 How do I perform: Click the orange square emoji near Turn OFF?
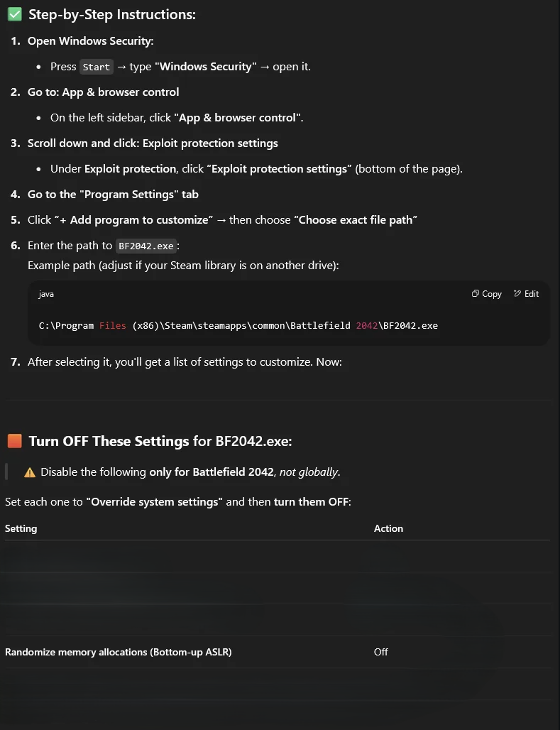[x=14, y=441]
